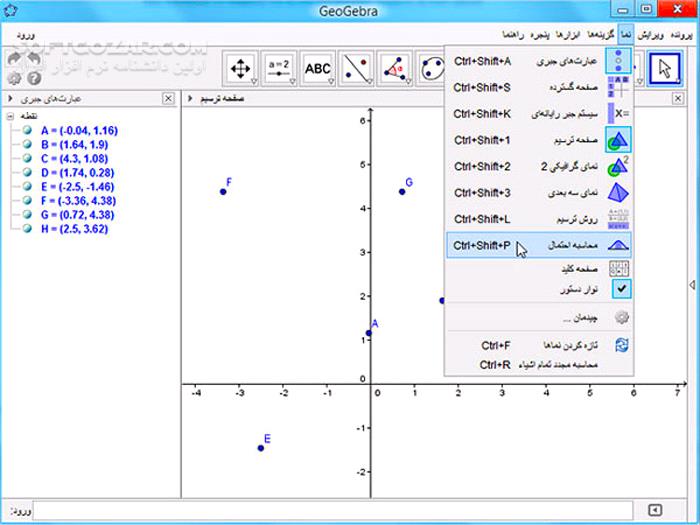Toggle Graphics view, Ctrl+Shift+1 entry
The height and width of the screenshot is (525, 700).
(x=539, y=141)
